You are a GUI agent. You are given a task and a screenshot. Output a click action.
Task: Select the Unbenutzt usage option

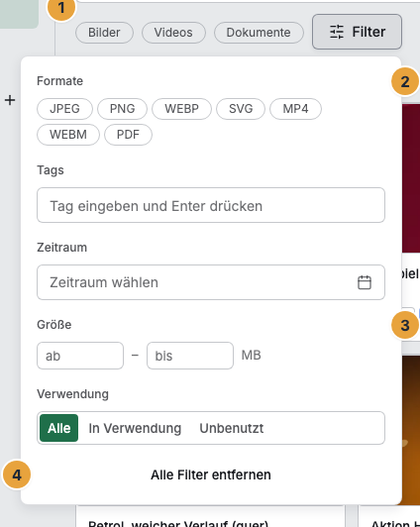coord(232,428)
